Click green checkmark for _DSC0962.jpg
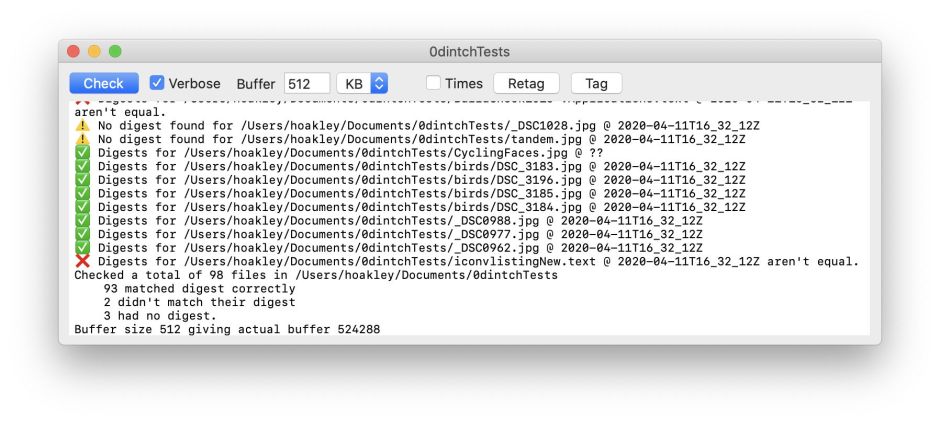Screen dimensions: 940x422 [x=83, y=248]
